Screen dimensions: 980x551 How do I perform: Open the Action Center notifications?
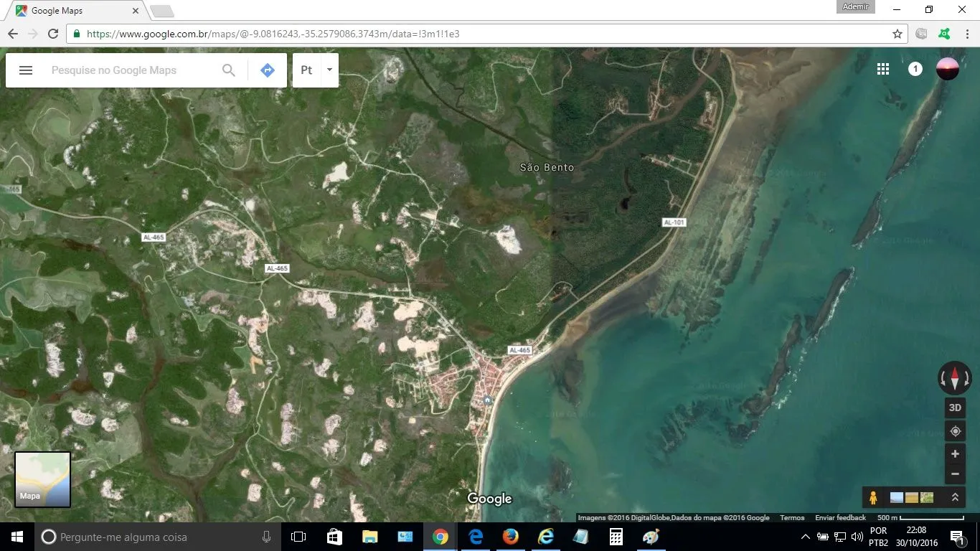(x=957, y=537)
